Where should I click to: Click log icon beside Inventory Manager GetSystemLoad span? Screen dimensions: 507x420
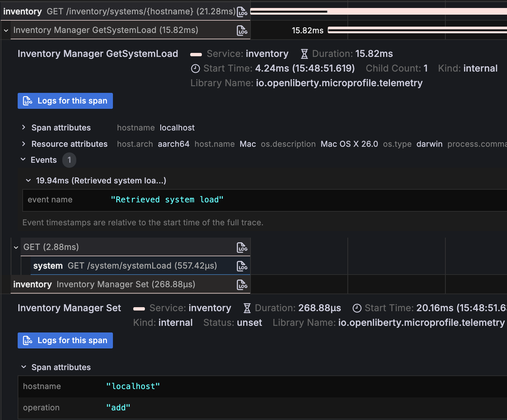242,30
